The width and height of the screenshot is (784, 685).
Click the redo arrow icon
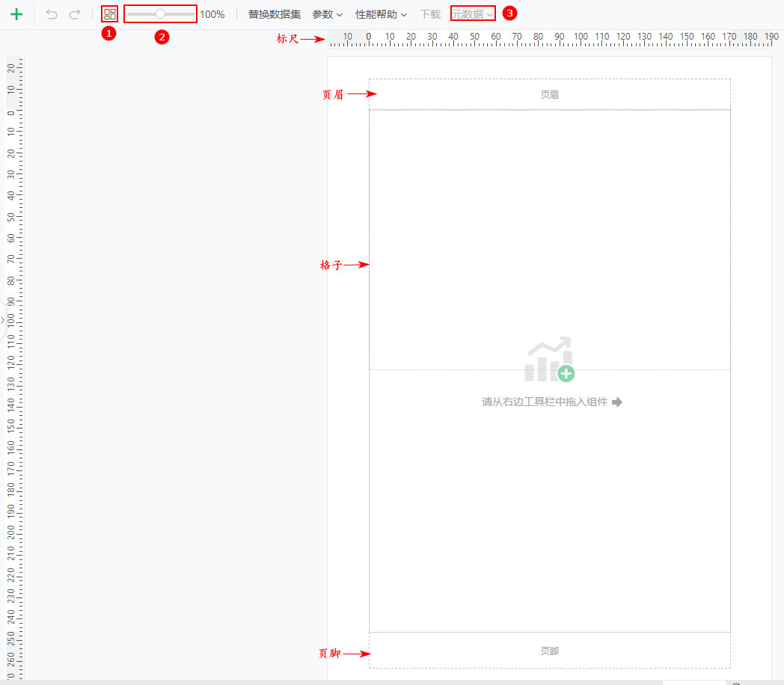point(73,13)
